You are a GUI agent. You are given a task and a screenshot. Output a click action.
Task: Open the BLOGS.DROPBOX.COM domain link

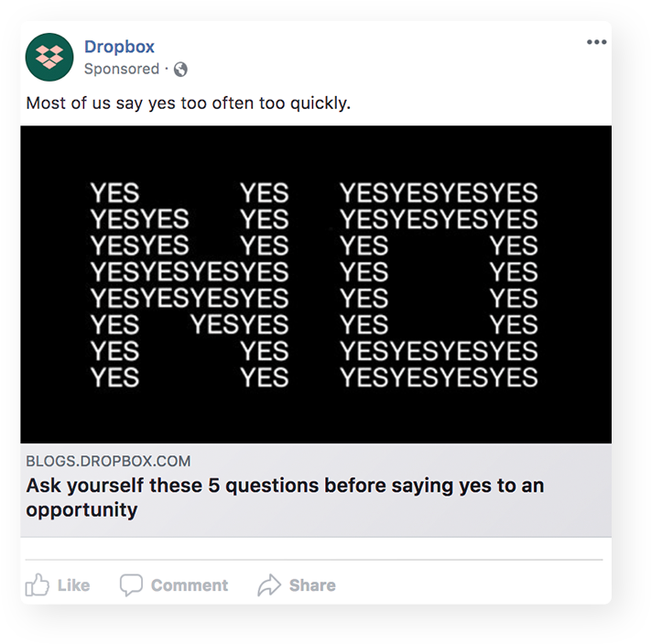tap(108, 461)
